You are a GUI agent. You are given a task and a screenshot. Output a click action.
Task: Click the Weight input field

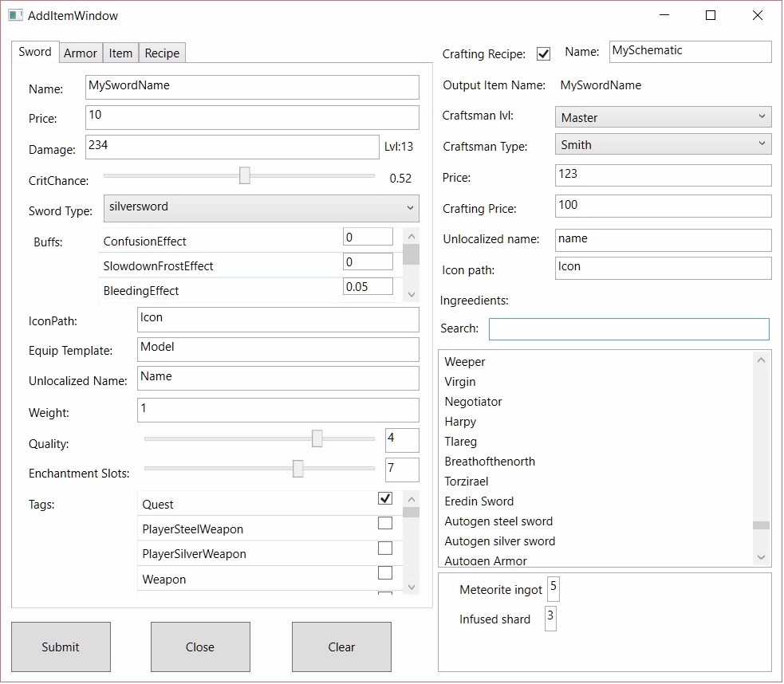(x=278, y=411)
